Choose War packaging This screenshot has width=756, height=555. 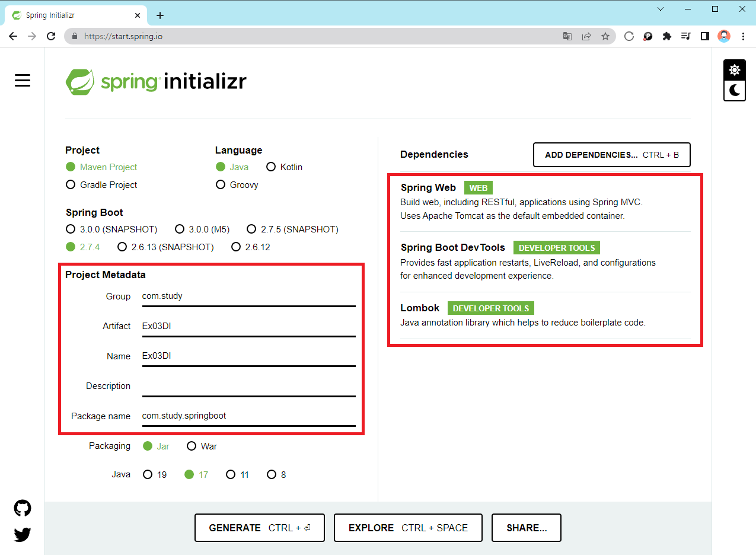(202, 446)
